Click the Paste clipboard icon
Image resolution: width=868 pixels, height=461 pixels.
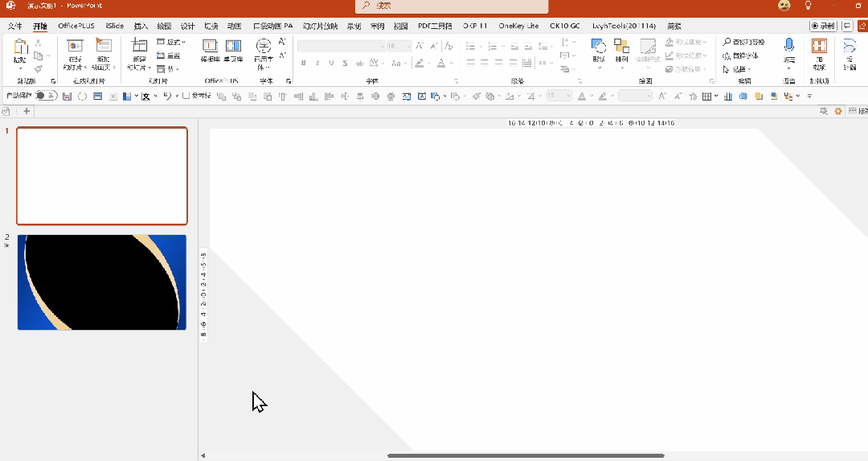click(20, 48)
